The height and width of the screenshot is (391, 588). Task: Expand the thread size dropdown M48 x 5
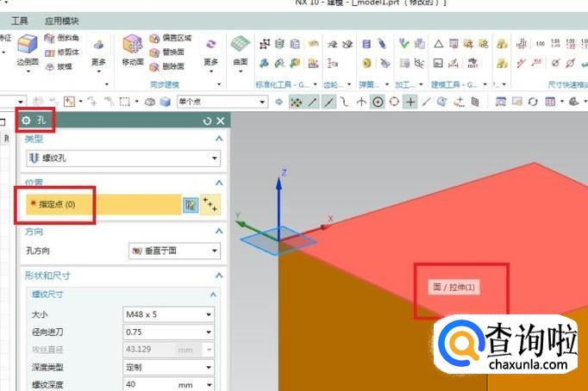[x=167, y=314]
